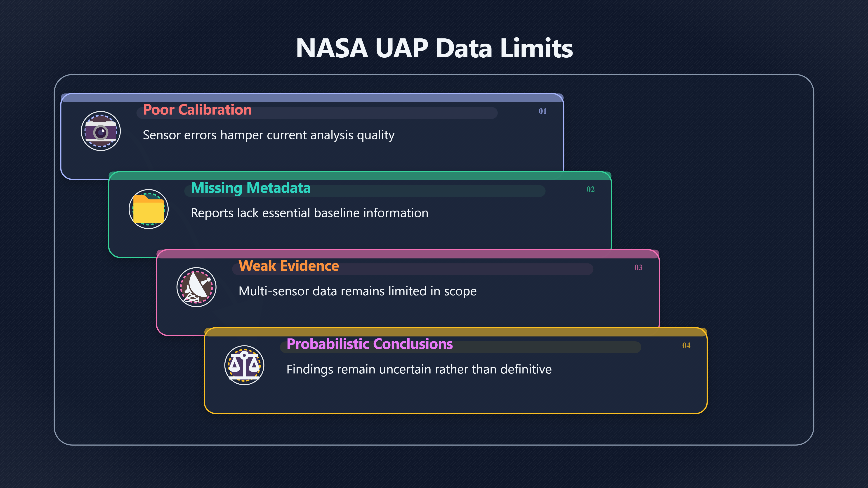Select the sensor errors description text
Screen dimensions: 868x488
[269, 135]
